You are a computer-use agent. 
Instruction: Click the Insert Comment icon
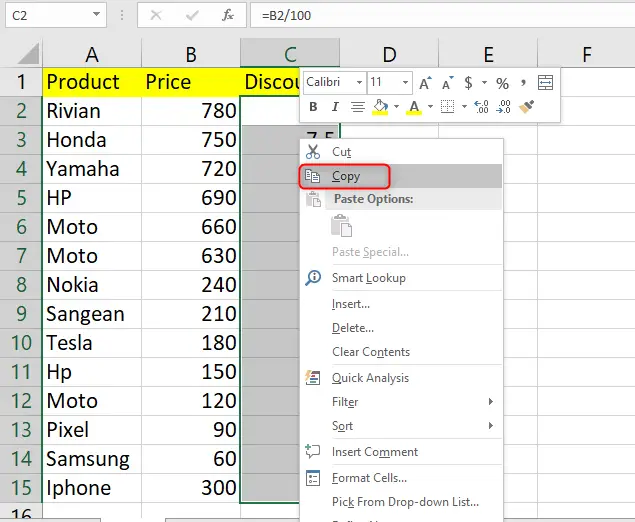(x=313, y=451)
